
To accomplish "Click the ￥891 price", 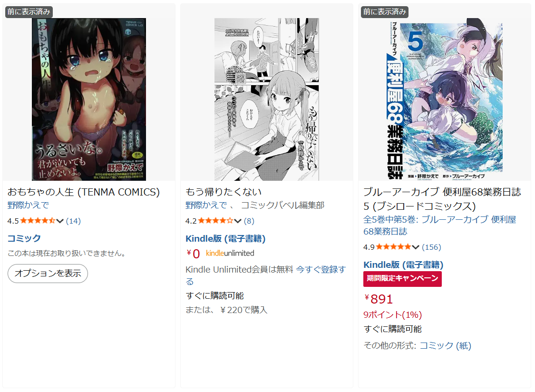I will pos(379,299).
